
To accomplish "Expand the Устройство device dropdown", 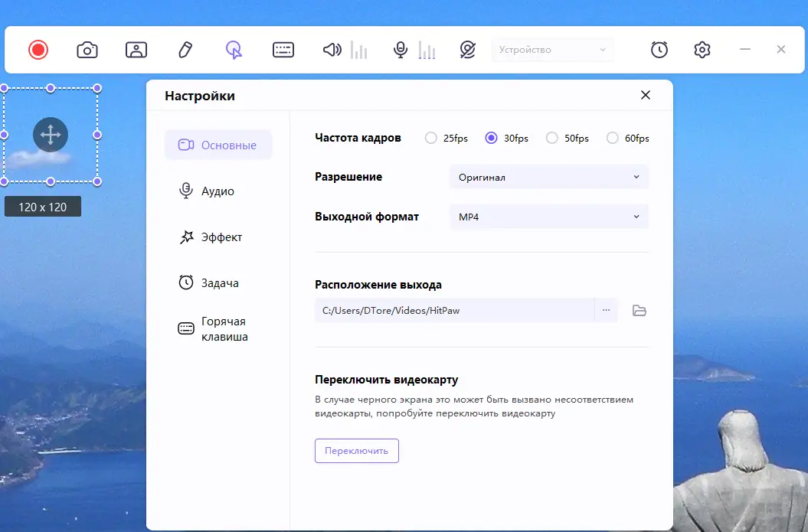I will 553,49.
